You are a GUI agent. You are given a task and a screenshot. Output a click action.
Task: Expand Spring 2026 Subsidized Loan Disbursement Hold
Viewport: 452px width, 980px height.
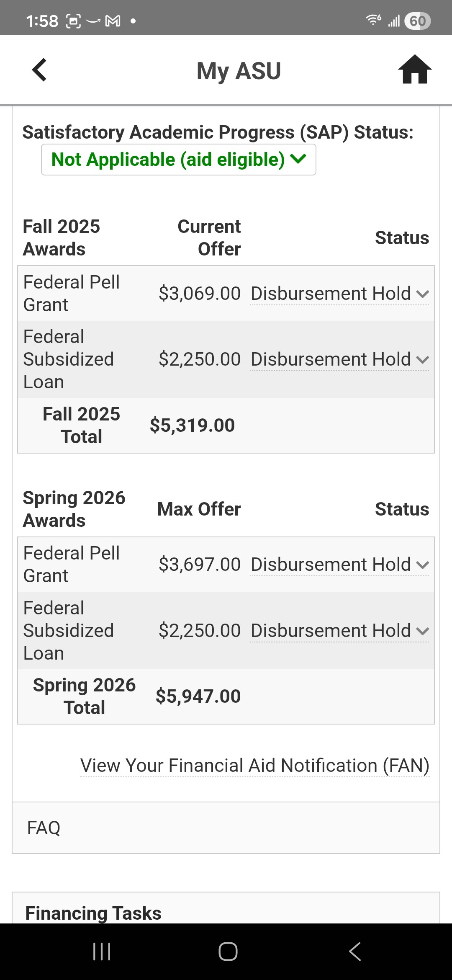click(339, 631)
